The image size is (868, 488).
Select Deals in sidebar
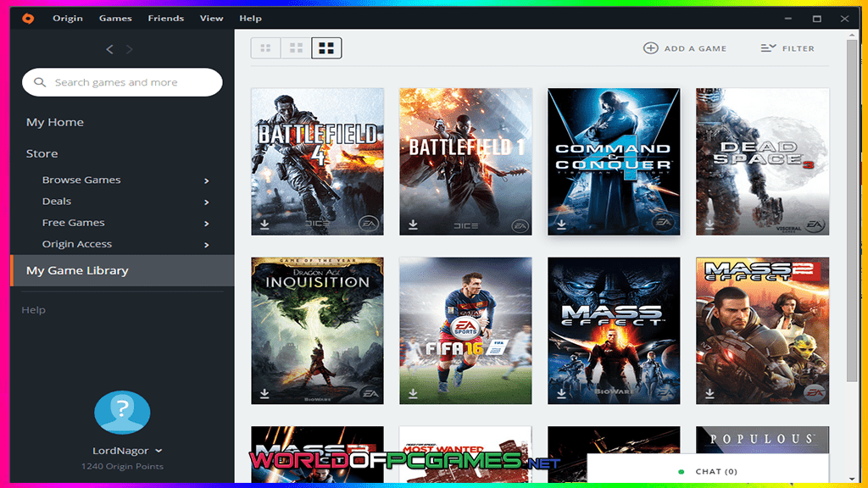(x=57, y=202)
